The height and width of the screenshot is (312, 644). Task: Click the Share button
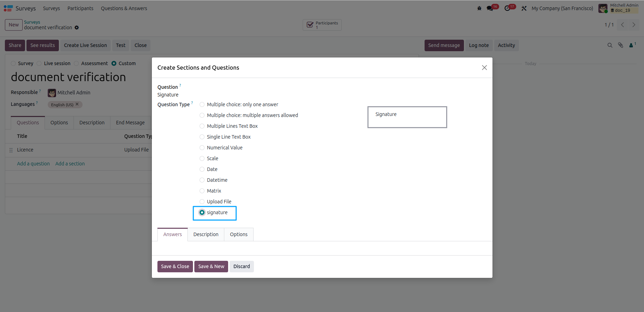click(15, 45)
